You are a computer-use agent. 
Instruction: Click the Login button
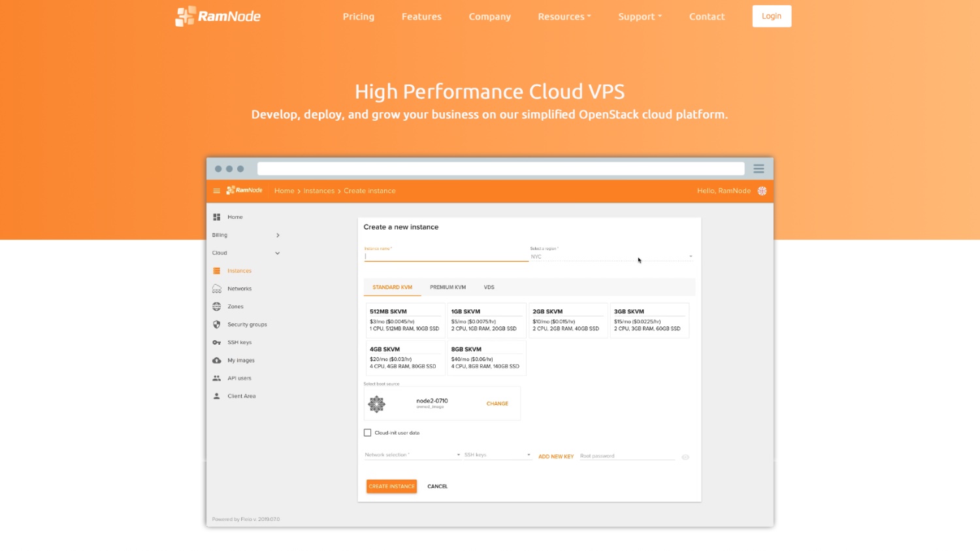(771, 16)
